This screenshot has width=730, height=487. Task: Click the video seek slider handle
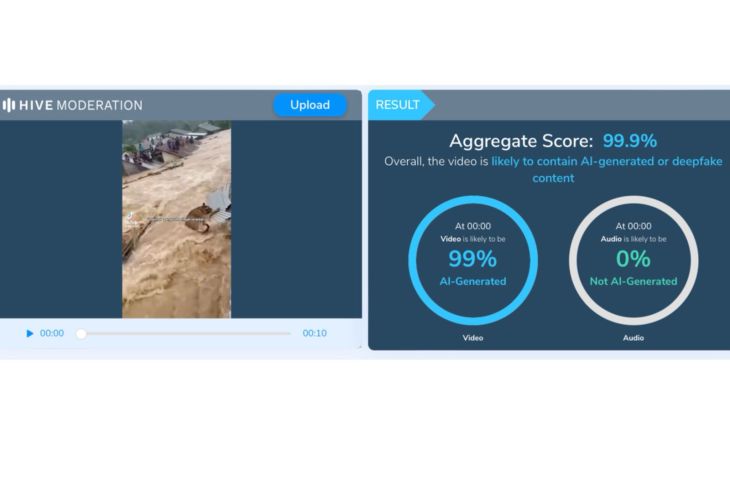[81, 334]
